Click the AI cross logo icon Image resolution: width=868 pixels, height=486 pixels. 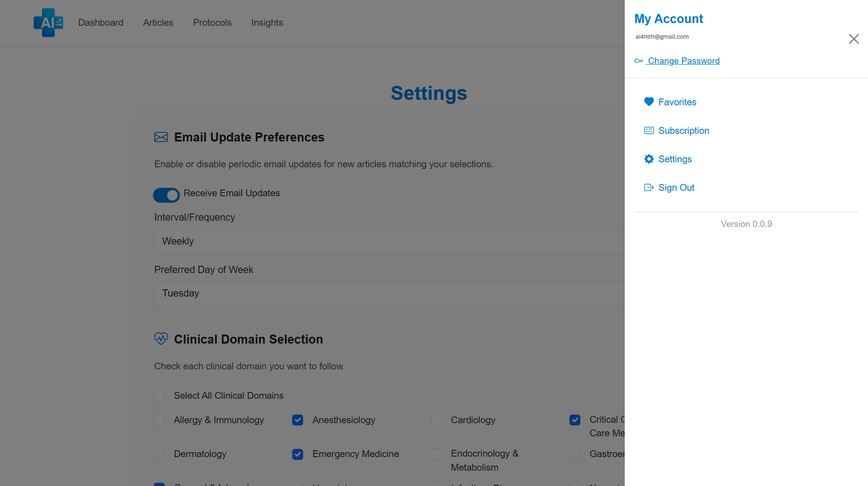(48, 23)
